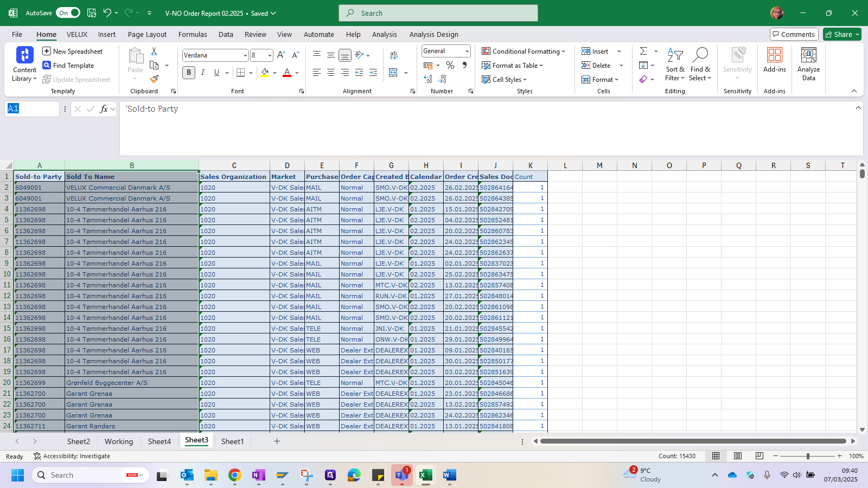This screenshot has height=488, width=868.
Task: Click Increase Decimal icon
Action: [x=428, y=79]
